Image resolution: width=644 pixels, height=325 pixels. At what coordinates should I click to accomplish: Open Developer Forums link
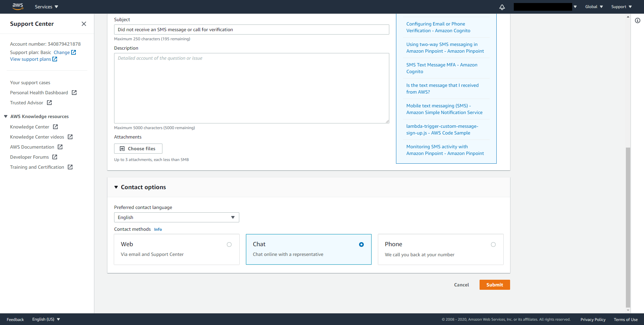click(30, 157)
